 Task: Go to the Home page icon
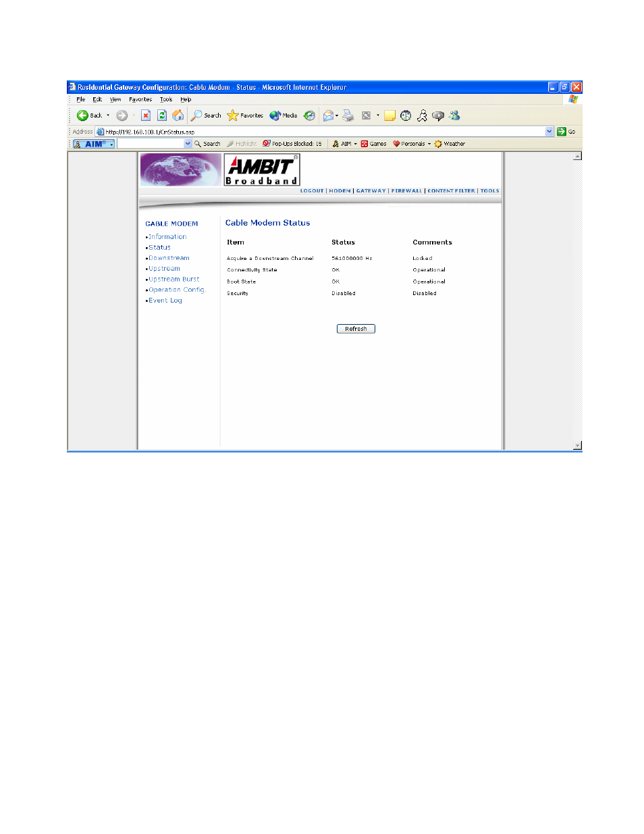click(x=178, y=115)
